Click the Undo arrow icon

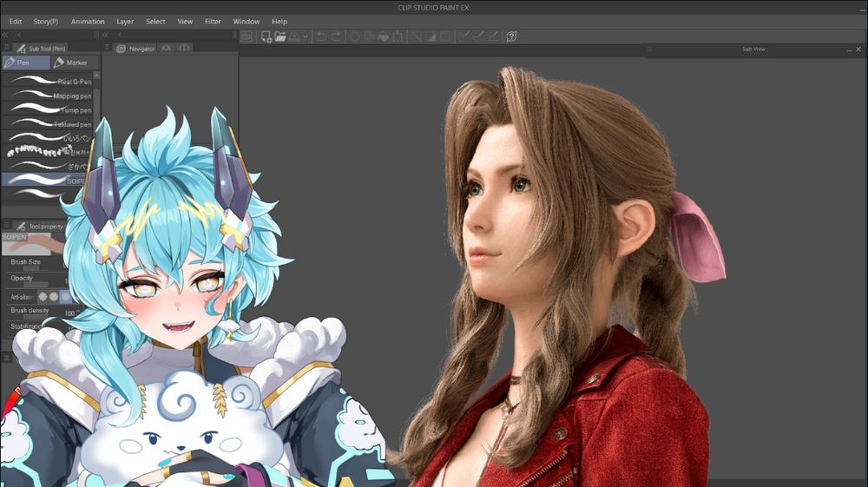tap(322, 36)
